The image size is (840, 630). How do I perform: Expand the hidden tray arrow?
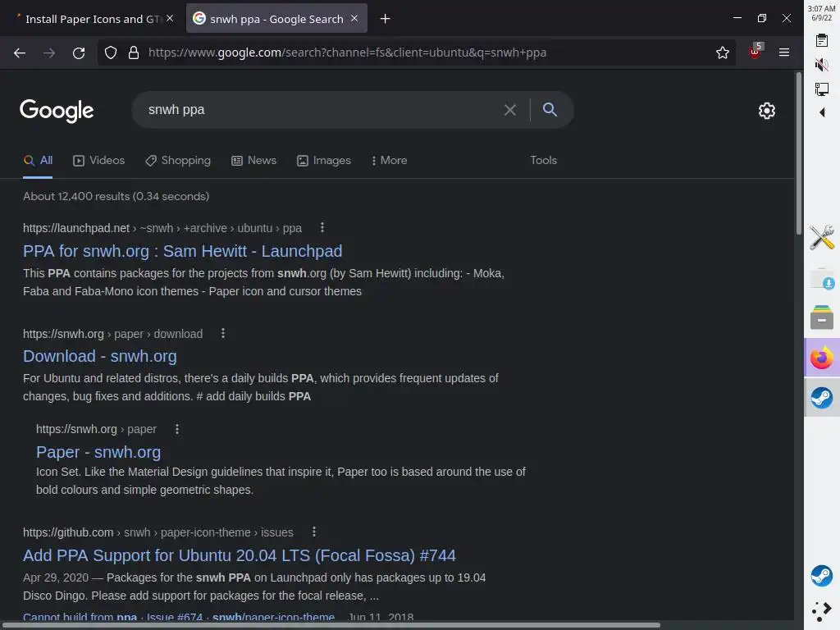(x=822, y=112)
